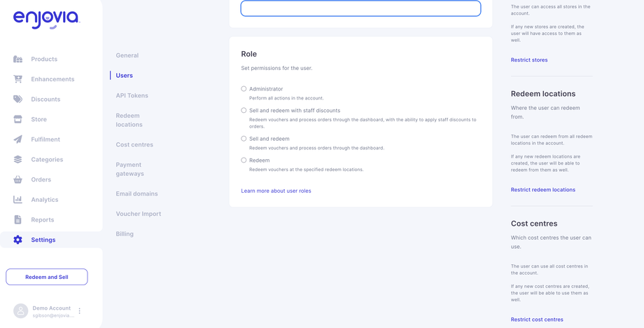Viewport: 644px width, 328px height.
Task: Click the Enjovia logo
Action: (x=46, y=19)
